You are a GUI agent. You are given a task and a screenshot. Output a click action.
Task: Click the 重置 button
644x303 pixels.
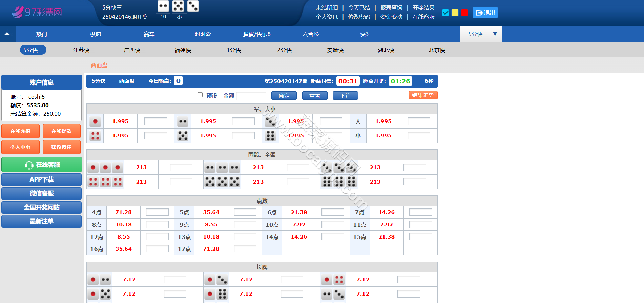pyautogui.click(x=315, y=96)
